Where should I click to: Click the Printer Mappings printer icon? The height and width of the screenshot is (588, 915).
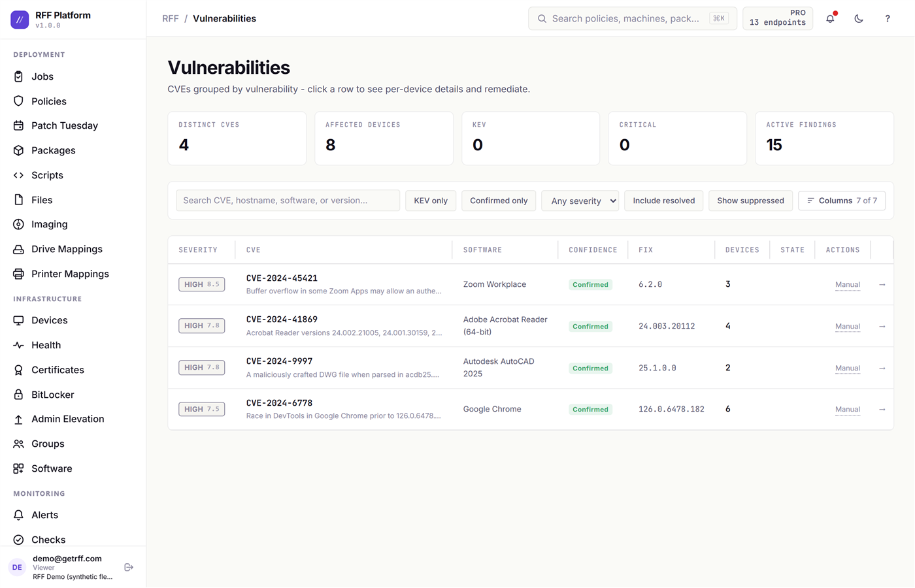[x=18, y=274]
